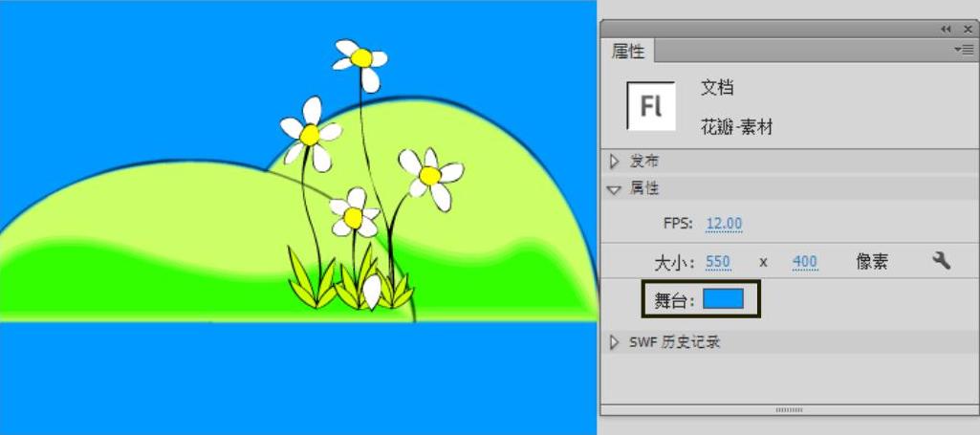
Task: Open the wrench icon for document settings
Action: [941, 260]
